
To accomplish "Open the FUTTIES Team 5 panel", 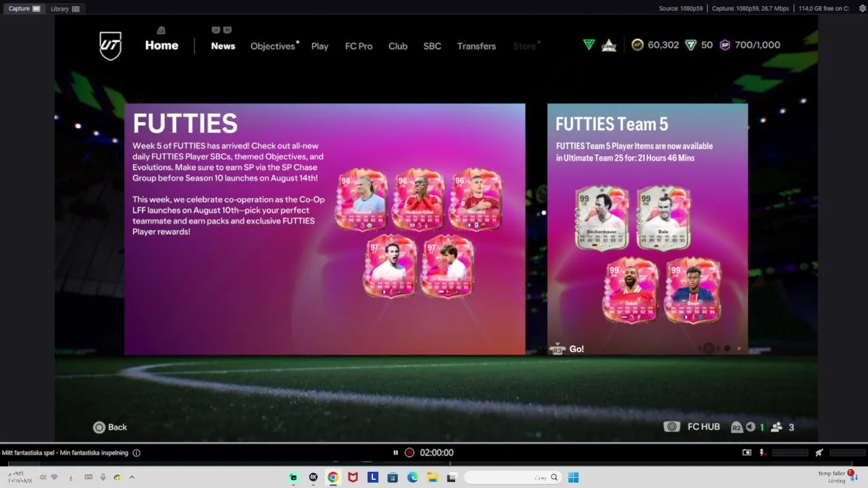I will point(648,229).
